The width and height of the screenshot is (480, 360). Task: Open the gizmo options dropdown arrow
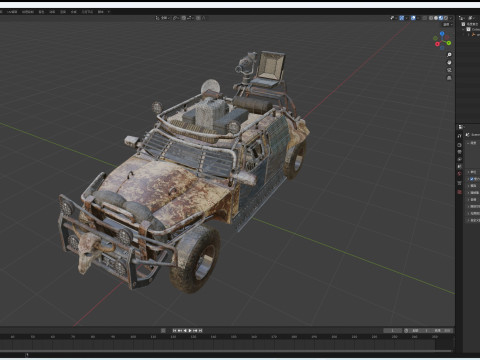point(406,18)
